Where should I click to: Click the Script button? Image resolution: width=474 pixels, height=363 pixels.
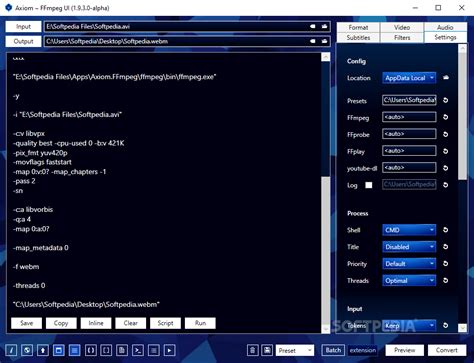[x=165, y=323]
